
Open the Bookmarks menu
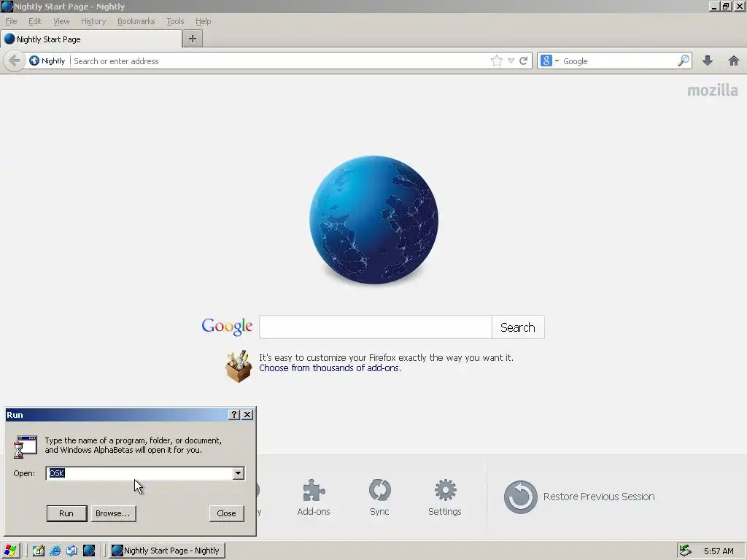[x=136, y=21]
